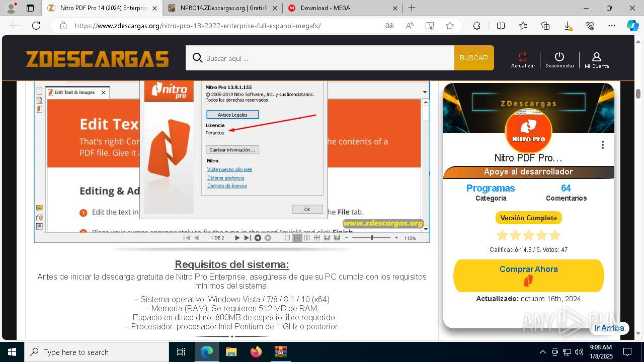The height and width of the screenshot is (362, 644).
Task: Click the browser address bar URL
Action: click(198, 26)
